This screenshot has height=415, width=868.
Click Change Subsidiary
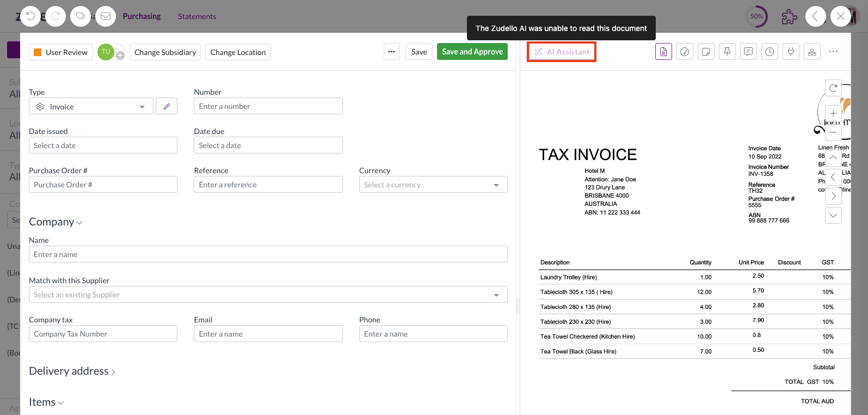pyautogui.click(x=165, y=52)
